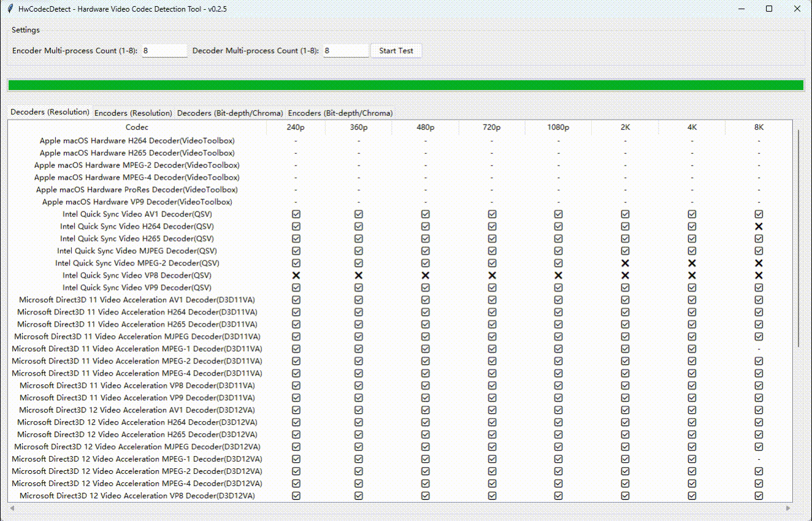812x521 pixels.
Task: Click QSV VP8 Decoder 360p cross mark
Action: pos(359,276)
